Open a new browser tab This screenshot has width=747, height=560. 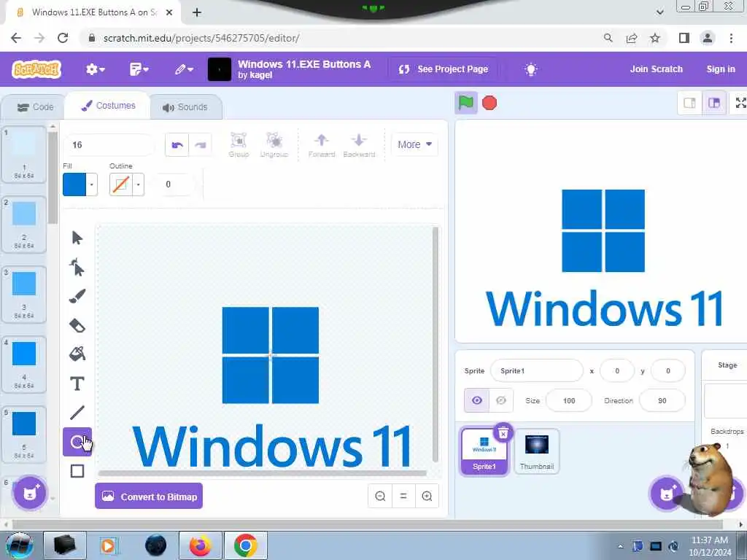click(197, 12)
